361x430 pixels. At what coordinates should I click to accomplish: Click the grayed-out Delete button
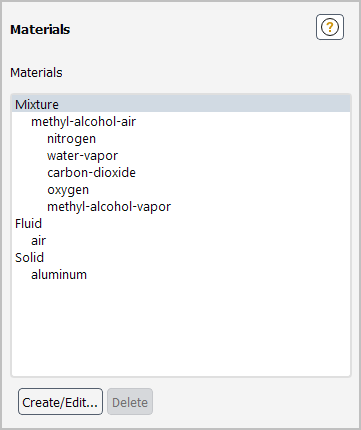130,402
